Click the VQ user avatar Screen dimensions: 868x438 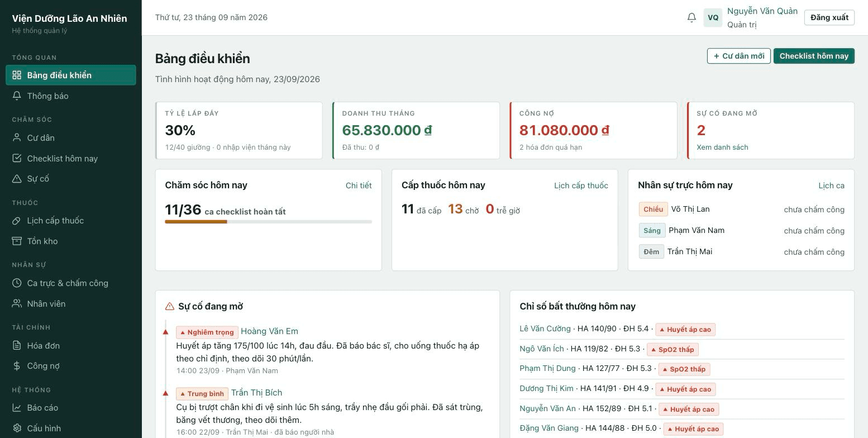pyautogui.click(x=713, y=17)
